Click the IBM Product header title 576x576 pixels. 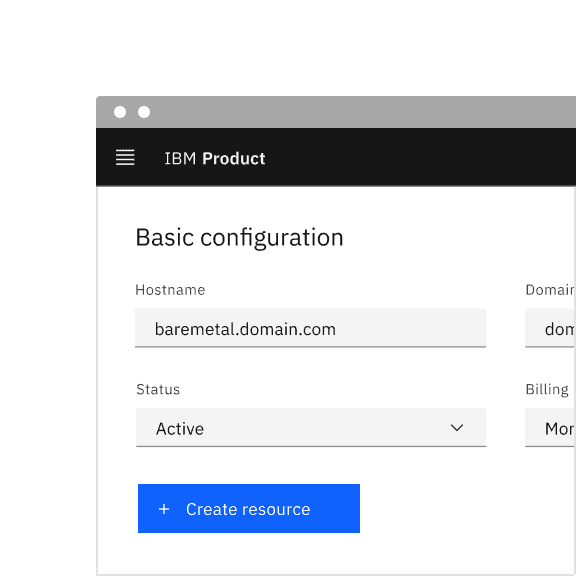click(x=215, y=159)
